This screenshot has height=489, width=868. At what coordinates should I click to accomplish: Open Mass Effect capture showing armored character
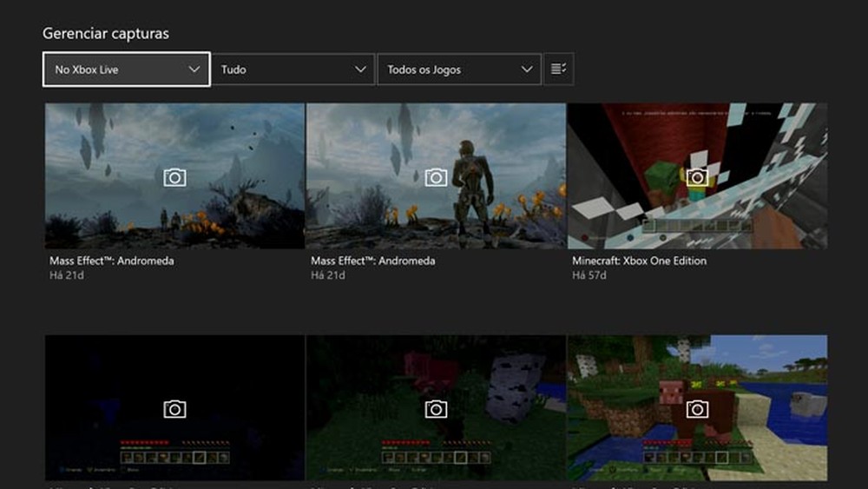[437, 176]
